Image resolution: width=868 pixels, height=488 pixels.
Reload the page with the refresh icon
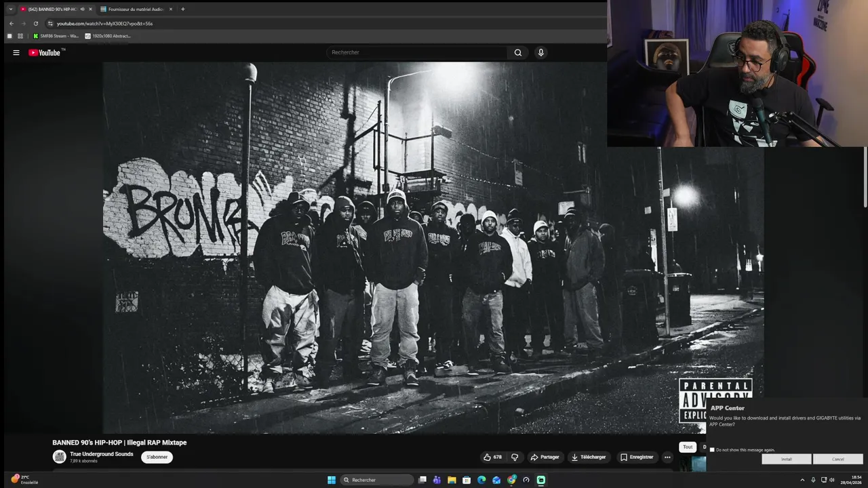[36, 23]
